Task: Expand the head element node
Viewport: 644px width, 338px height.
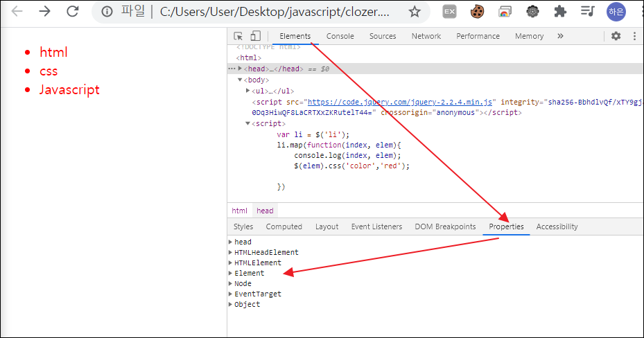Action: 241,69
